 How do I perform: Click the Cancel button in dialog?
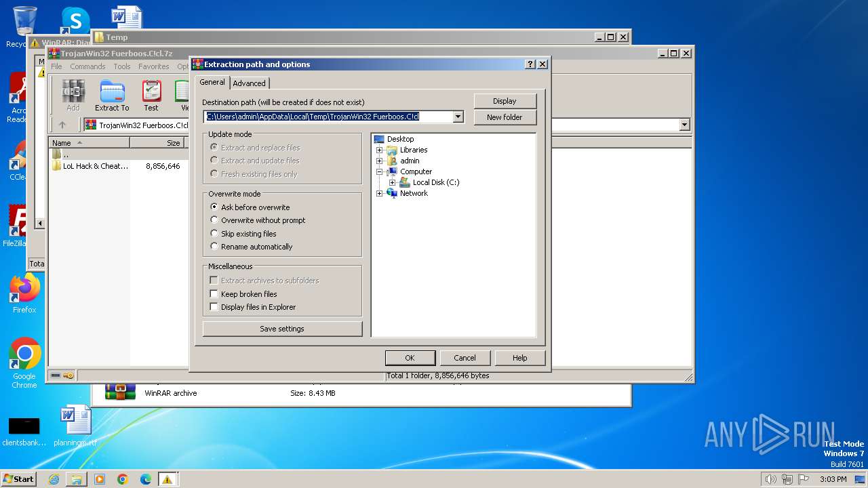coord(465,358)
